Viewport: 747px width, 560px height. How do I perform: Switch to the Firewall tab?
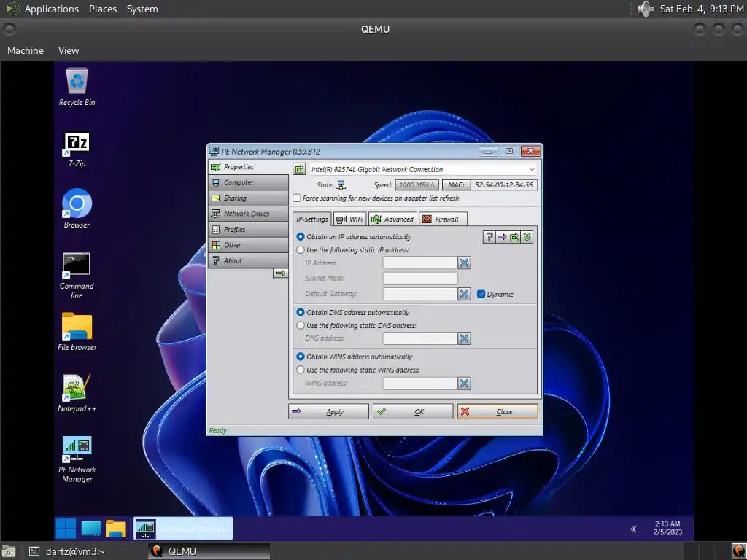coord(441,219)
